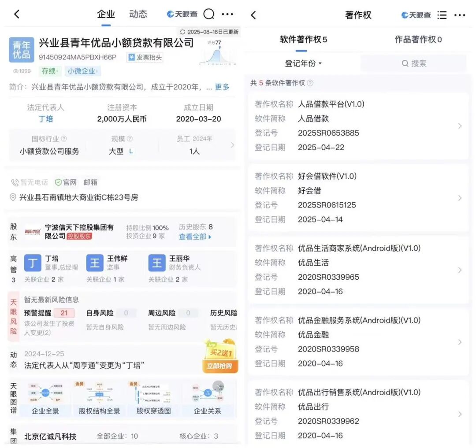Screen dimensions: 476x448
Task: Click registration number 2020SR0339965
Action: click(x=328, y=277)
